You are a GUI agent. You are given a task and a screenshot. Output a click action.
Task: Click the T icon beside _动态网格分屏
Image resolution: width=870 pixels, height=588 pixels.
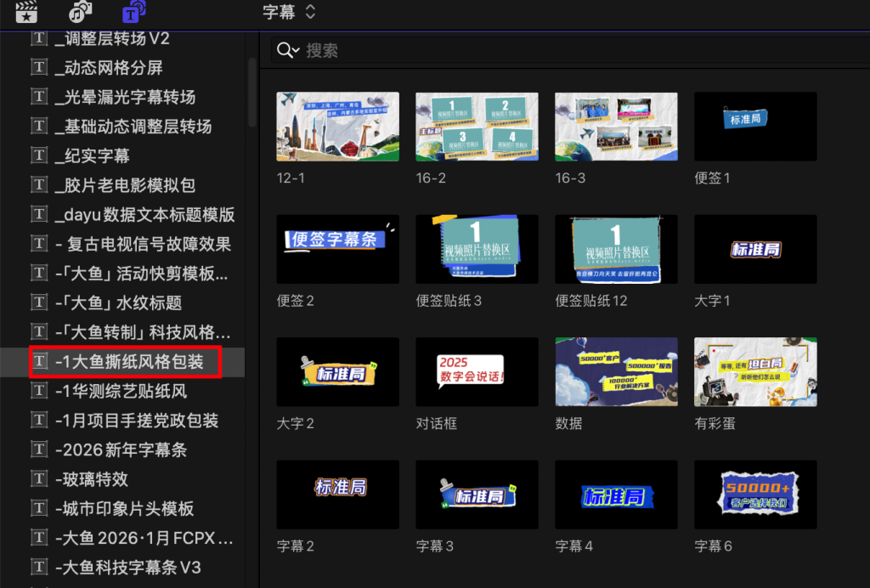[x=39, y=67]
